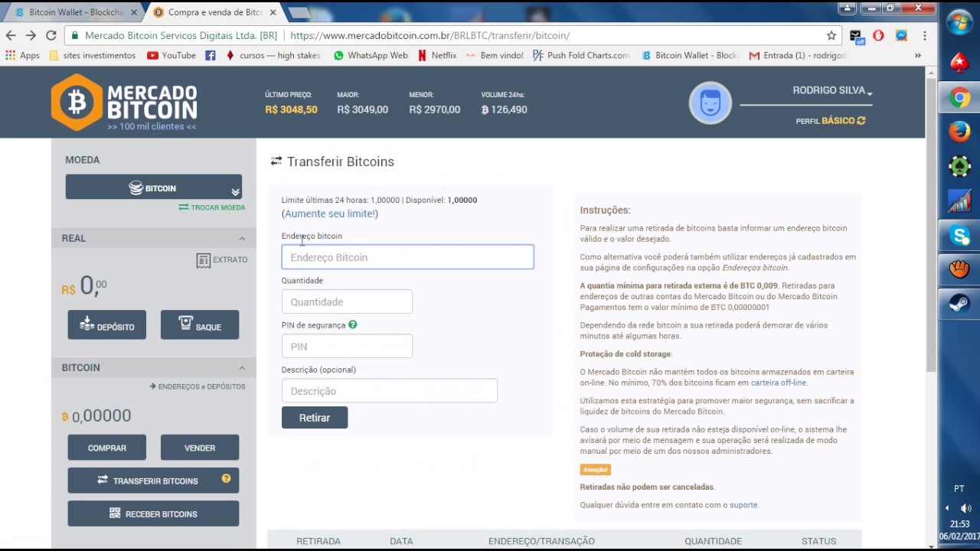Click the Aumente seu limite link
This screenshot has height=551, width=980.
pyautogui.click(x=330, y=214)
